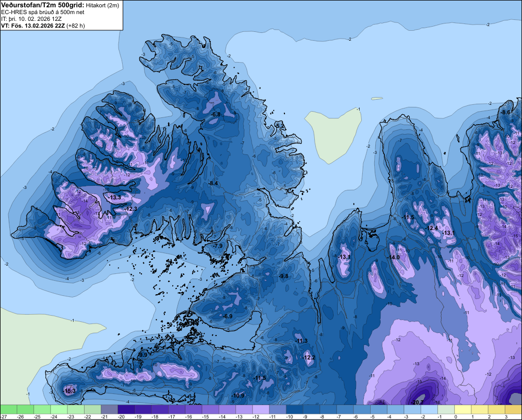Click the map title 'Veðurstofan/T2m 500grid:'

[x=43, y=5]
